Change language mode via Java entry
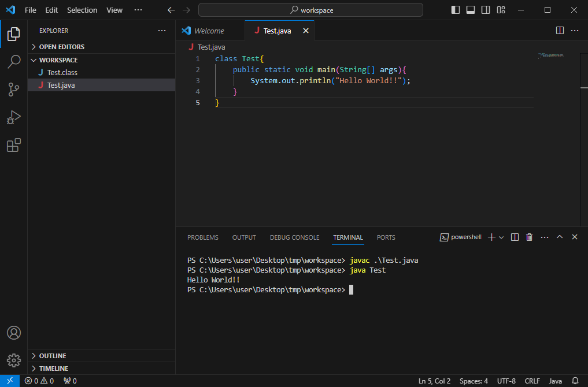 pyautogui.click(x=556, y=381)
